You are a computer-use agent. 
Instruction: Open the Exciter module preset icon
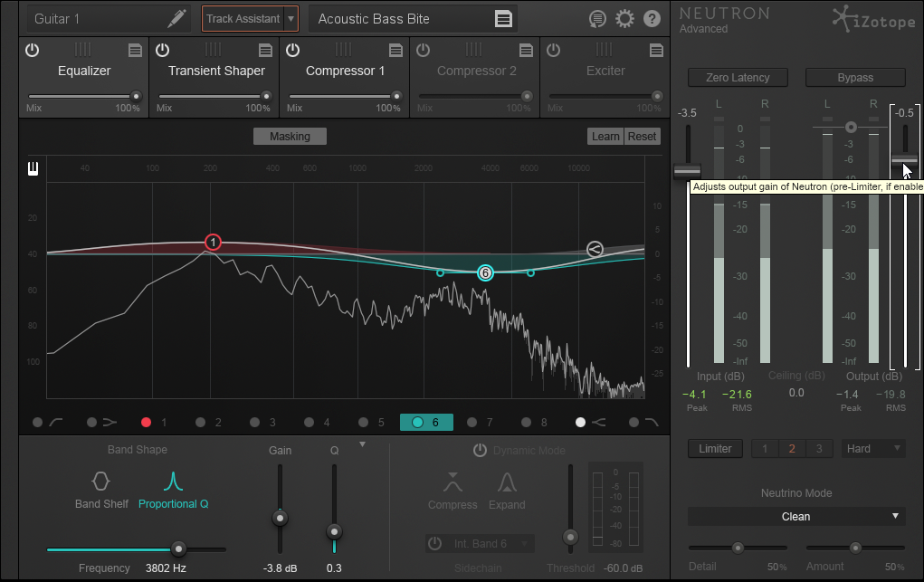point(656,50)
